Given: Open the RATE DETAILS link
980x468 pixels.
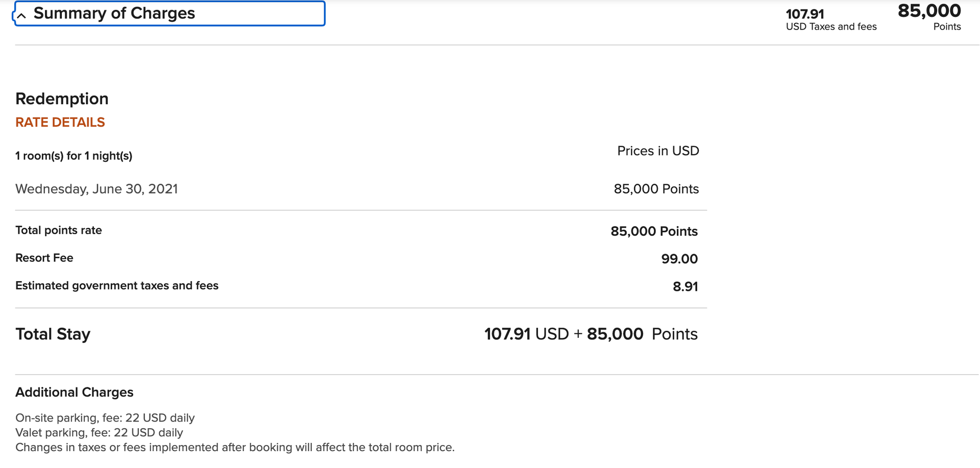Looking at the screenshot, I should tap(60, 122).
